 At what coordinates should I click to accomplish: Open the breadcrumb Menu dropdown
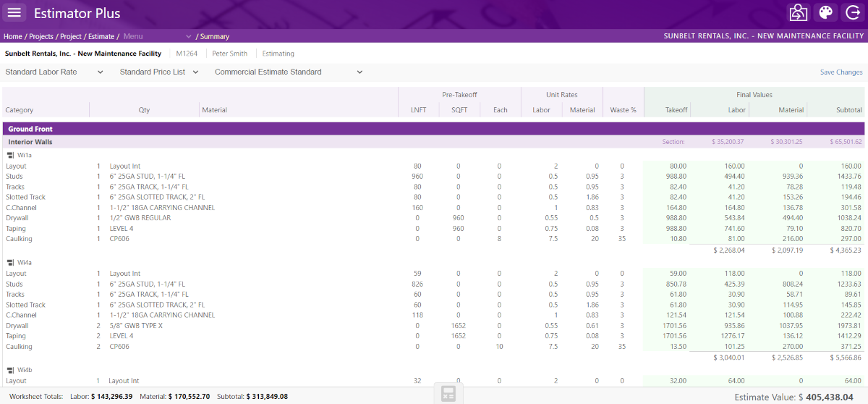click(x=157, y=36)
